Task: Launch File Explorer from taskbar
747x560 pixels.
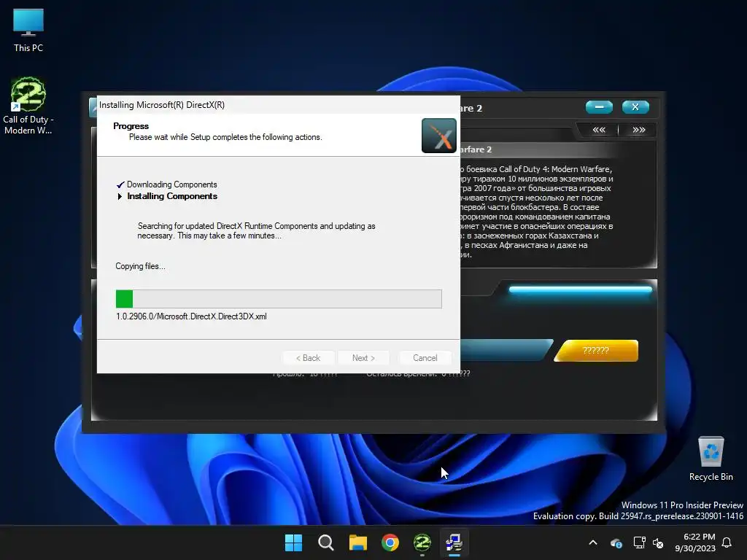Action: tap(357, 542)
